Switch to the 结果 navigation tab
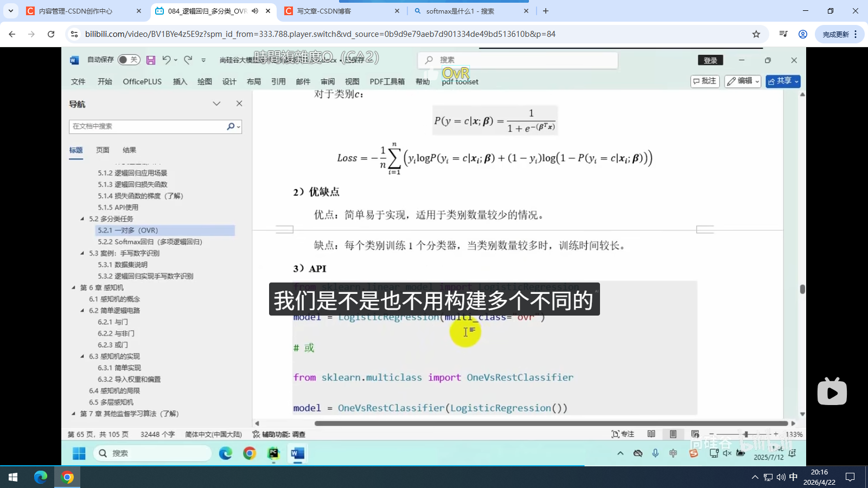 pyautogui.click(x=129, y=150)
